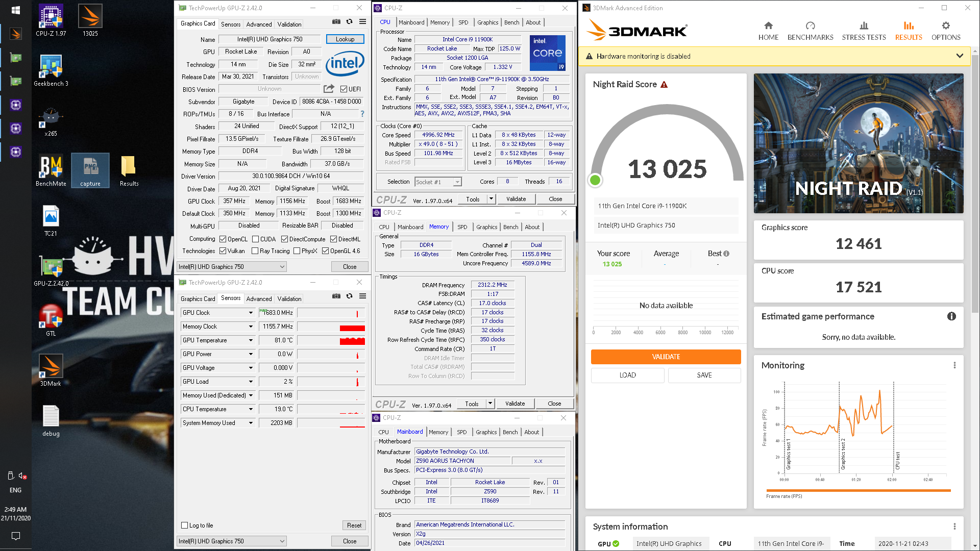
Task: Toggle the OpenCL checkbox
Action: click(x=223, y=239)
